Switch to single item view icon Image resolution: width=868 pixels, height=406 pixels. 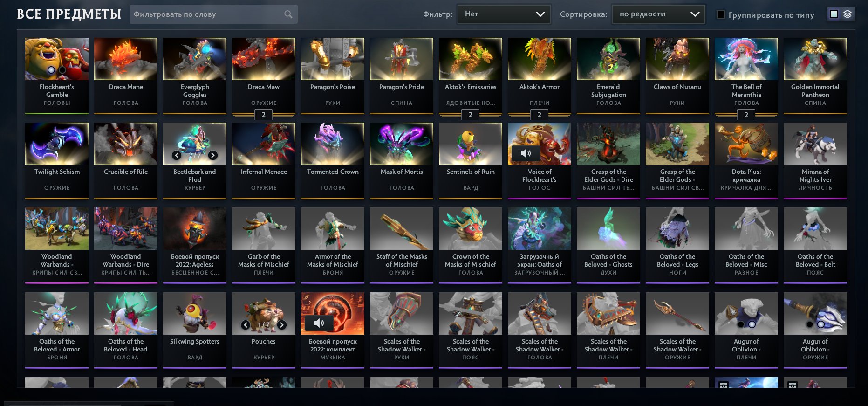coord(834,14)
